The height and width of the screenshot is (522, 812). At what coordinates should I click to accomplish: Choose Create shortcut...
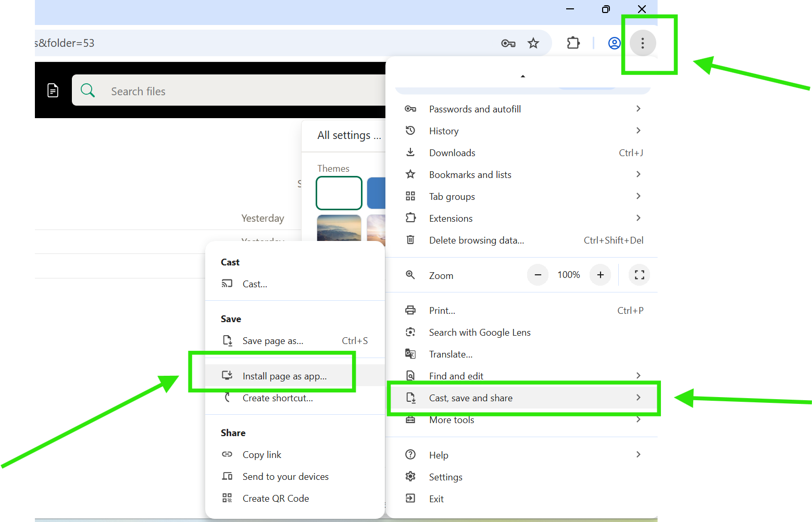[x=295, y=398]
